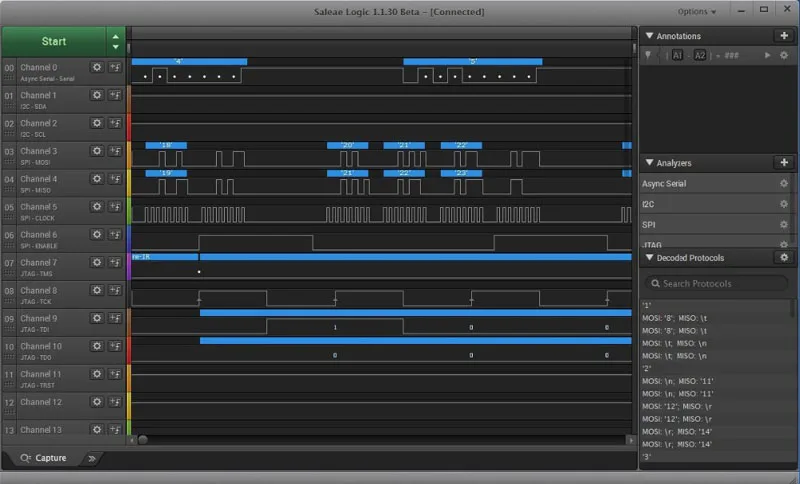Select the A1 timing marker
The width and height of the screenshot is (800, 484).
677,55
